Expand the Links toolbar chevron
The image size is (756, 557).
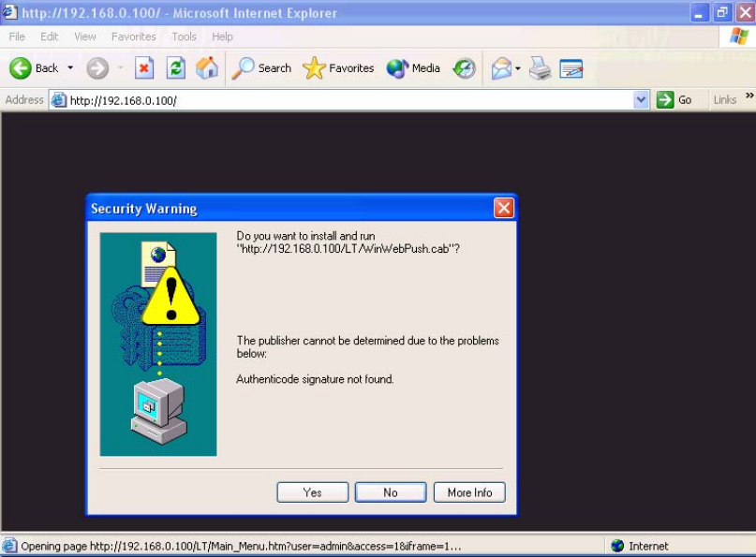(x=749, y=95)
